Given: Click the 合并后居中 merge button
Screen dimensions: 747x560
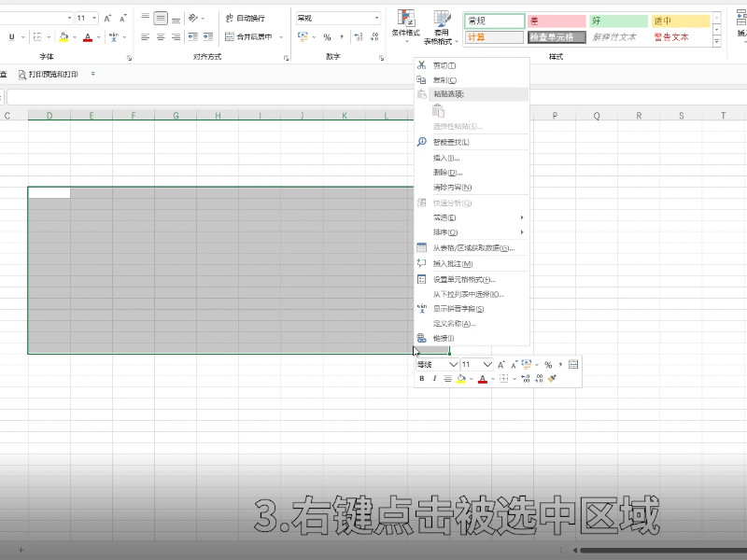Looking at the screenshot, I should [x=248, y=37].
